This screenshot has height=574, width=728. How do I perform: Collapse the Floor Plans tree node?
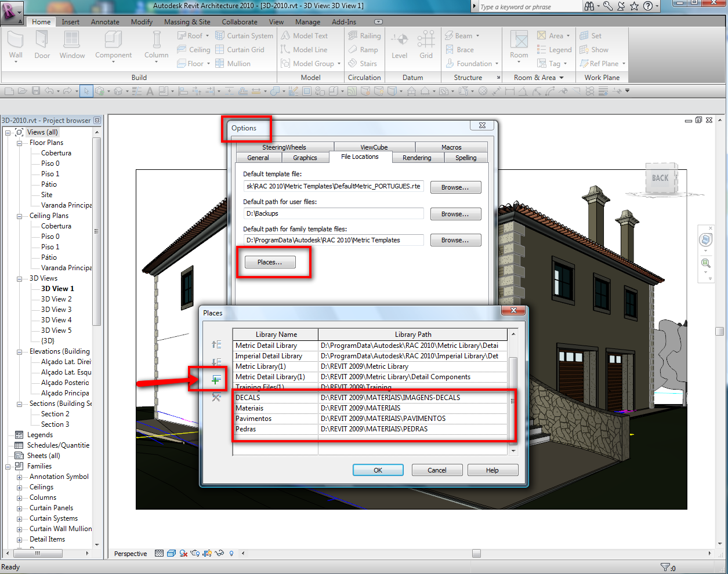19,143
